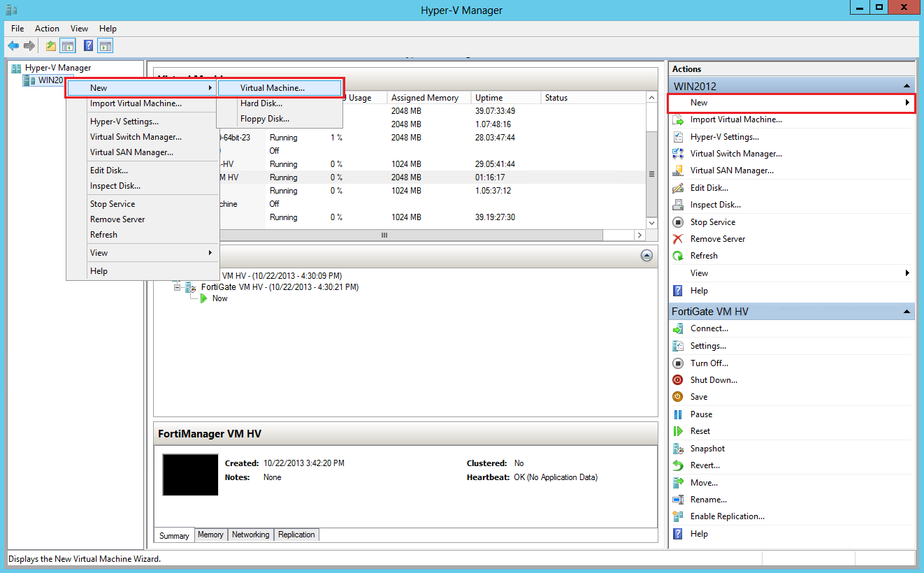Click the Revert icon in Actions pane
Image resolution: width=924 pixels, height=573 pixels.
pos(677,465)
